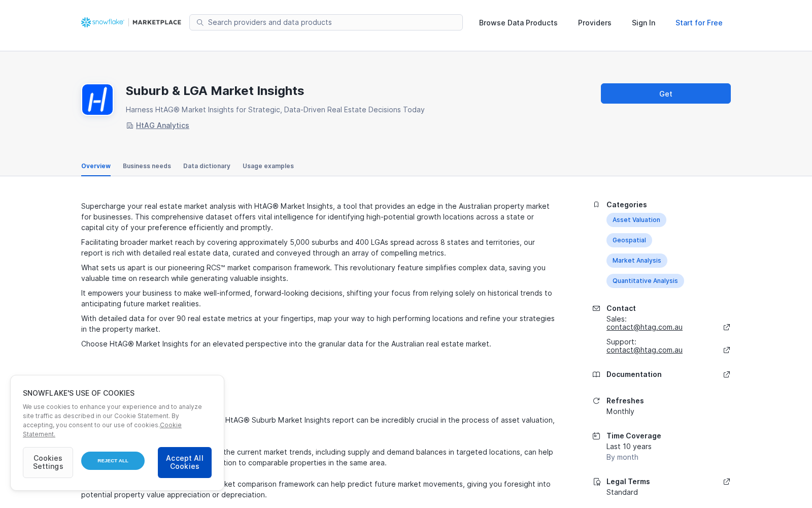Click the Refreshes circular arrow icon

596,401
